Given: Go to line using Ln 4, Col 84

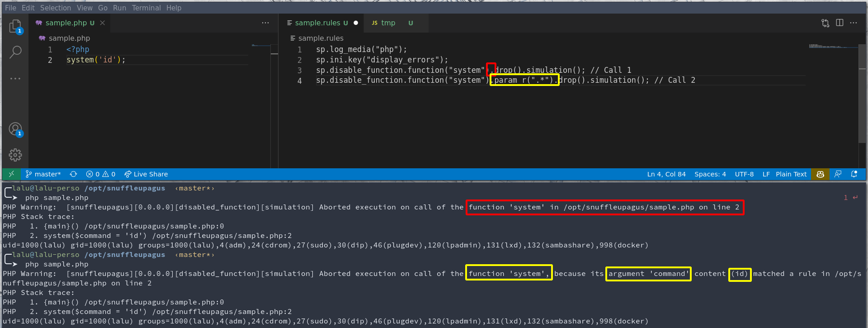Looking at the screenshot, I should (x=666, y=174).
